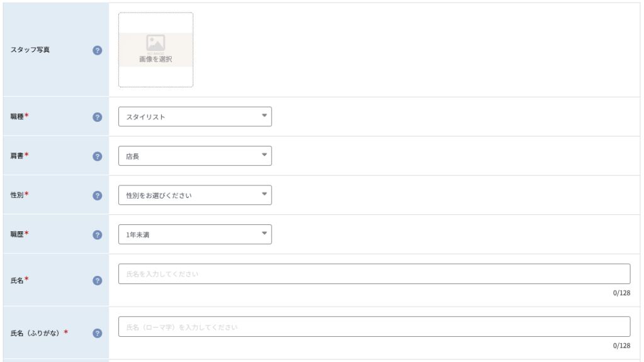
Task: Expand the 肩書 dropdown showing 店長
Action: pyautogui.click(x=195, y=156)
